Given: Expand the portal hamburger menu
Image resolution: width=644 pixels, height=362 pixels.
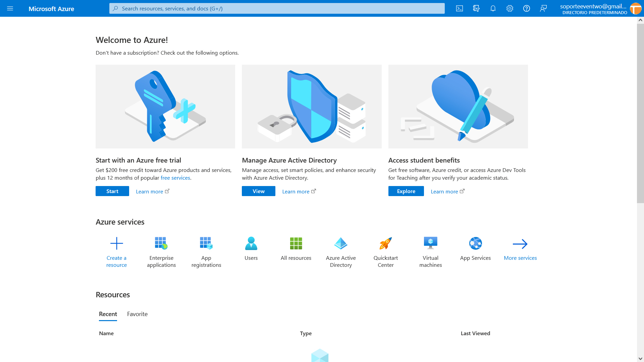Looking at the screenshot, I should click(10, 8).
